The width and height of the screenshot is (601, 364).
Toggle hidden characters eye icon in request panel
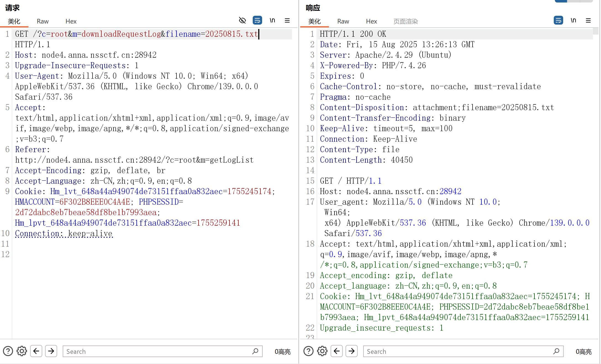[x=242, y=20]
